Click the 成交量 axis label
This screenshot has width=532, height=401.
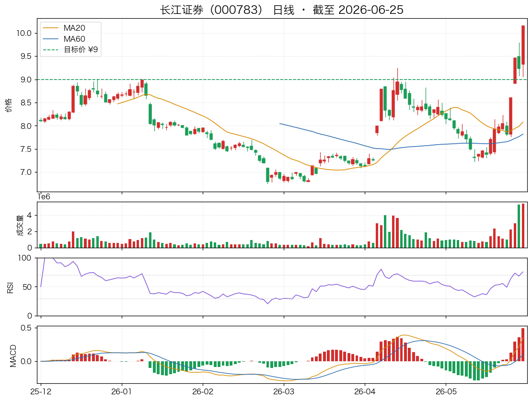coord(20,225)
